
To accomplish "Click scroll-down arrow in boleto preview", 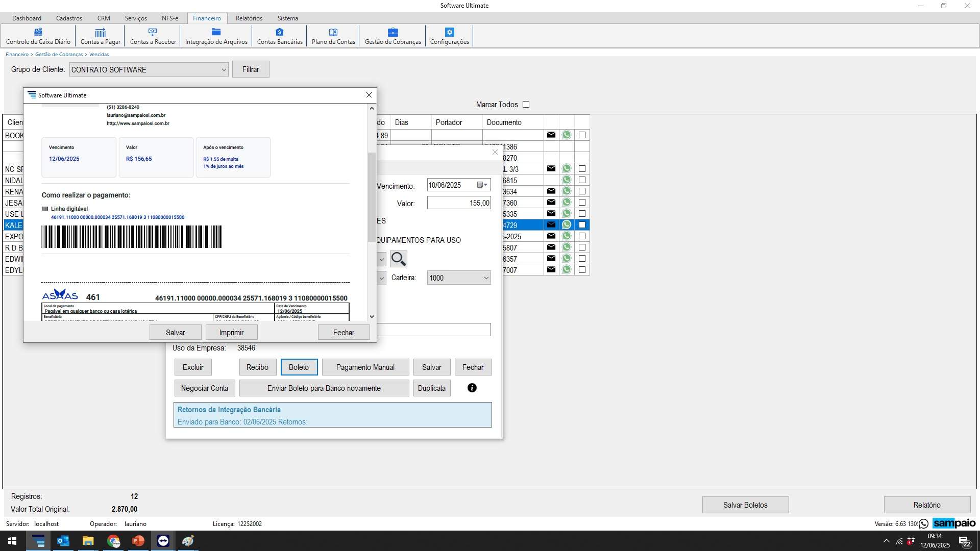I will click(372, 317).
